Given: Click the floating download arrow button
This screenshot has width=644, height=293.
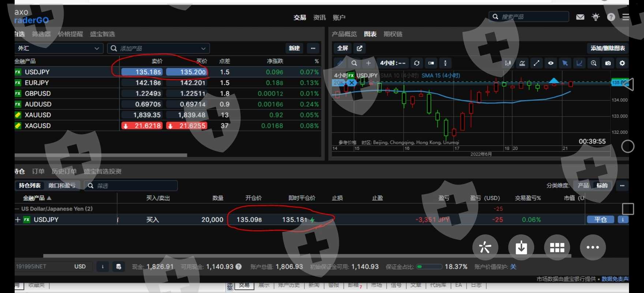Looking at the screenshot, I should [521, 247].
